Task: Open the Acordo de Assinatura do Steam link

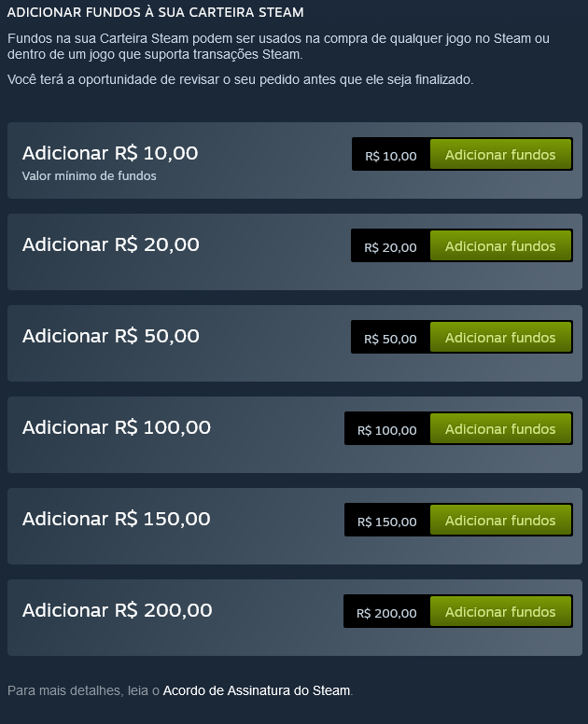Action: click(x=257, y=690)
